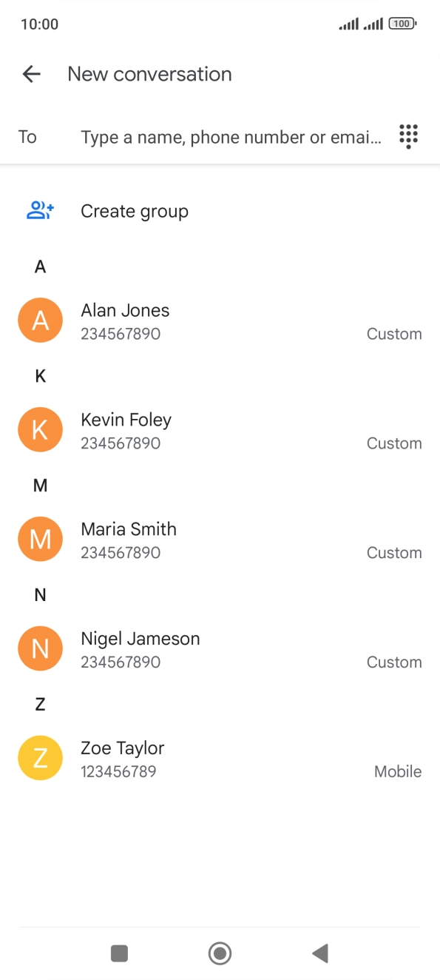This screenshot has height=980, width=440.
Task: Click the Mobile label beside Zoe Taylor
Action: click(x=398, y=771)
